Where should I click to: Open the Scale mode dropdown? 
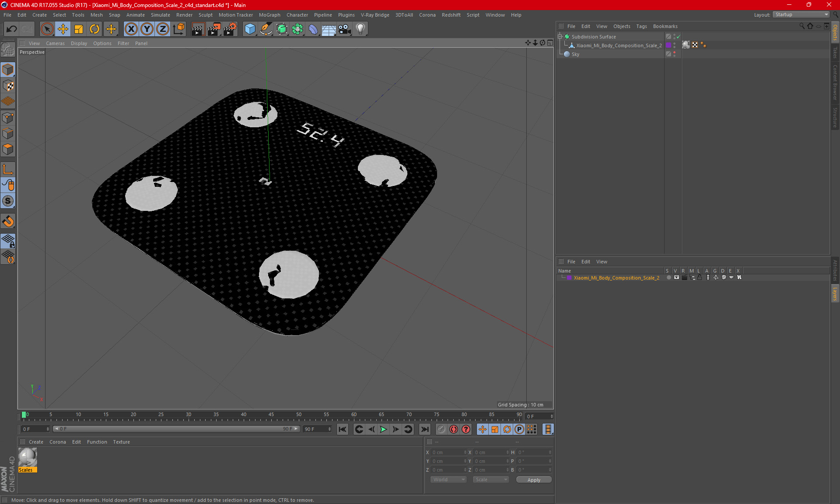pos(491,479)
